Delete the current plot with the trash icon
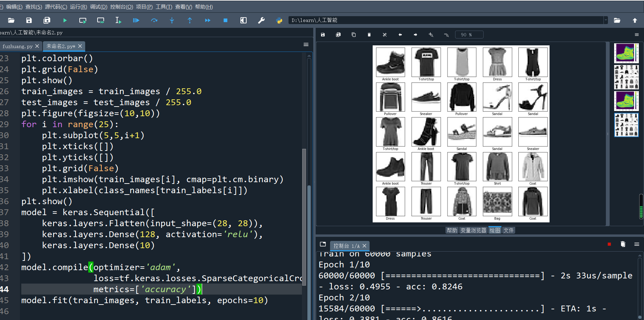The height and width of the screenshot is (320, 644). [369, 35]
